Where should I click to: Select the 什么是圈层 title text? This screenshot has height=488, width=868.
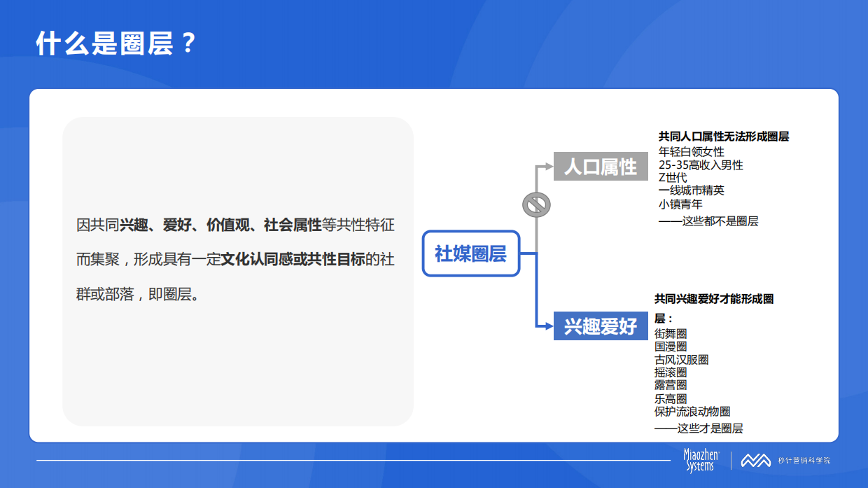116,41
